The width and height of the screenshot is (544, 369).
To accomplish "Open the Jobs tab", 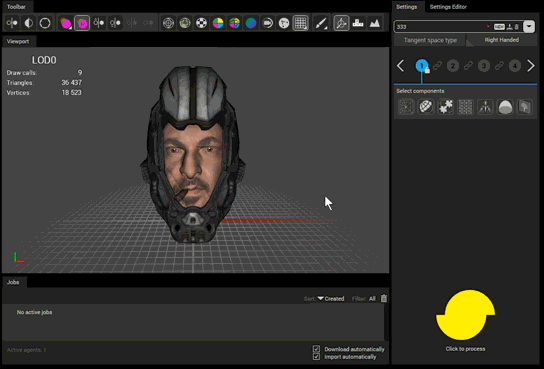I will click(13, 282).
